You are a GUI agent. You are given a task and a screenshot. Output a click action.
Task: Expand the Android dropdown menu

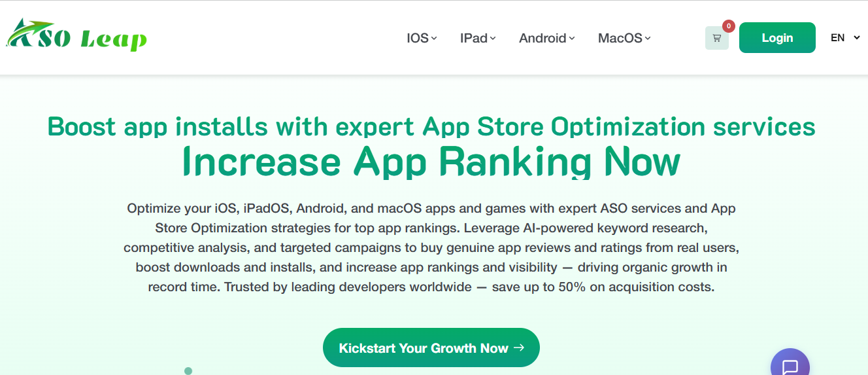(x=547, y=38)
